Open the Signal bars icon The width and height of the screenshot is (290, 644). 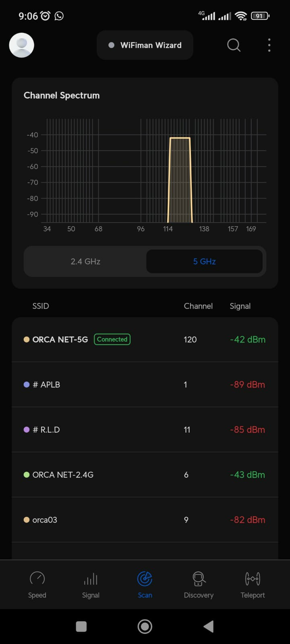[x=91, y=579]
